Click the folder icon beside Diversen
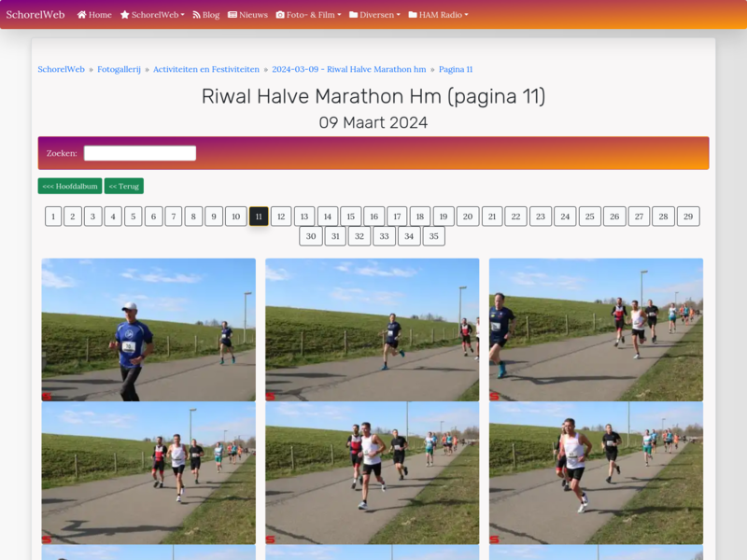 (354, 15)
